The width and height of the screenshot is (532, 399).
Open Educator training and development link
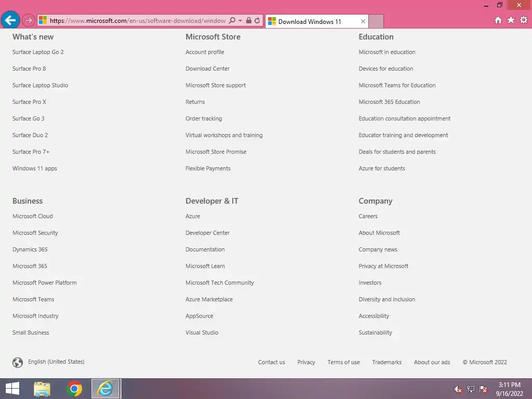pyautogui.click(x=403, y=135)
